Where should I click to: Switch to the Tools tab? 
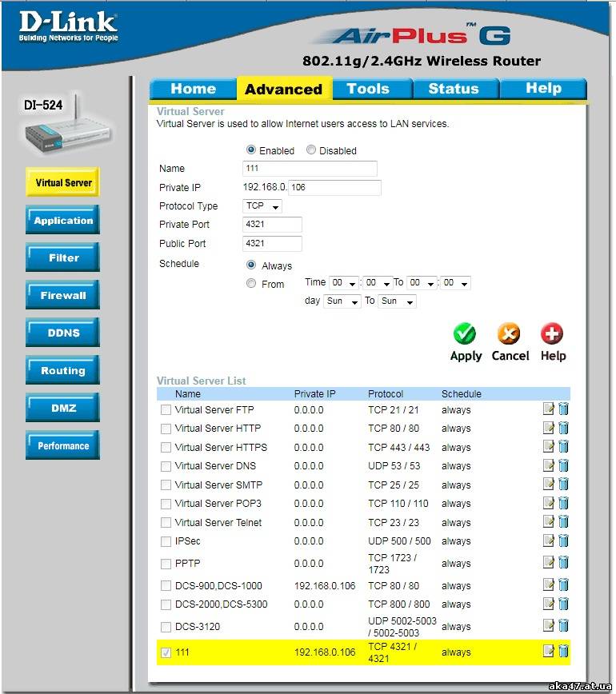373,89
